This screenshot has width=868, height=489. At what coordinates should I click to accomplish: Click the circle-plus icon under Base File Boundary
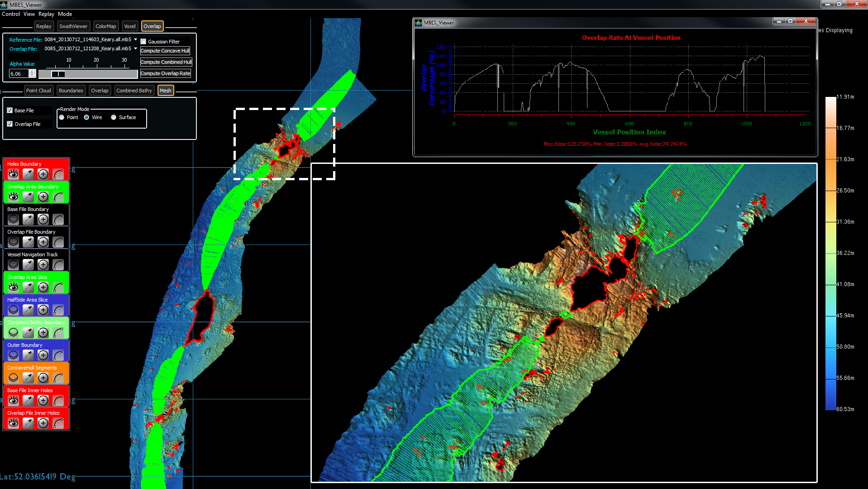coord(43,220)
